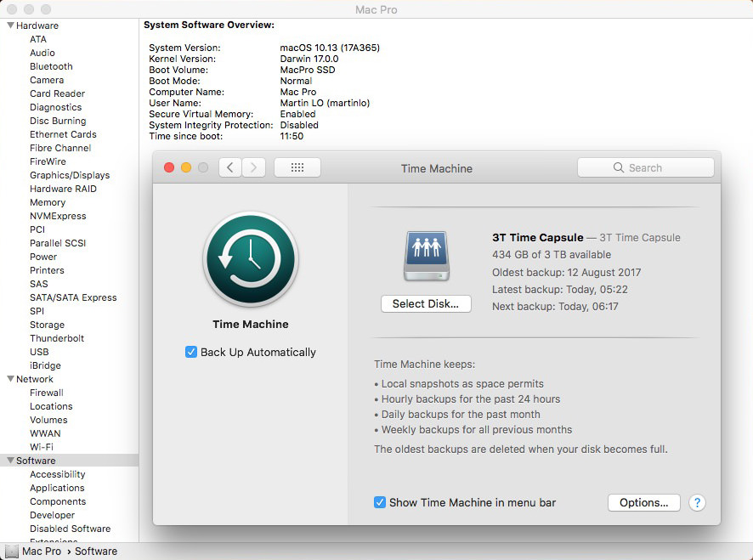Image resolution: width=753 pixels, height=560 pixels.
Task: Click the MacPro SSD boot volume value
Action: 308,70
